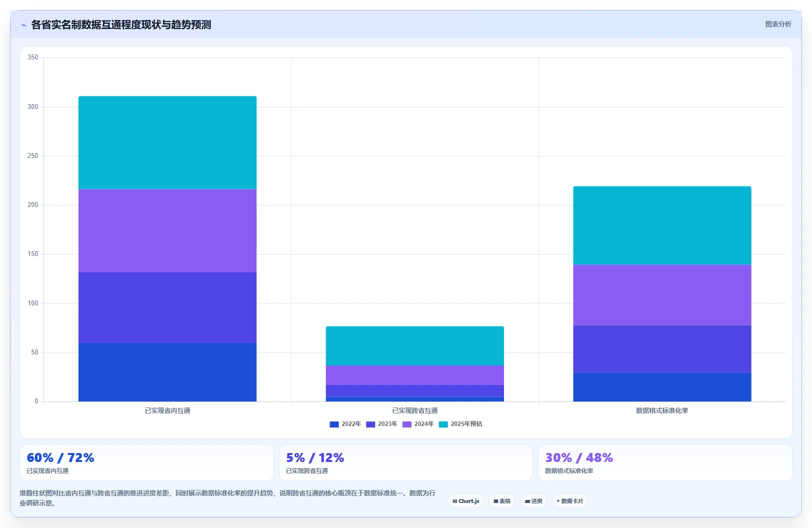This screenshot has width=812, height=528.
Task: Click the chart icon beside the title
Action: tap(23, 25)
